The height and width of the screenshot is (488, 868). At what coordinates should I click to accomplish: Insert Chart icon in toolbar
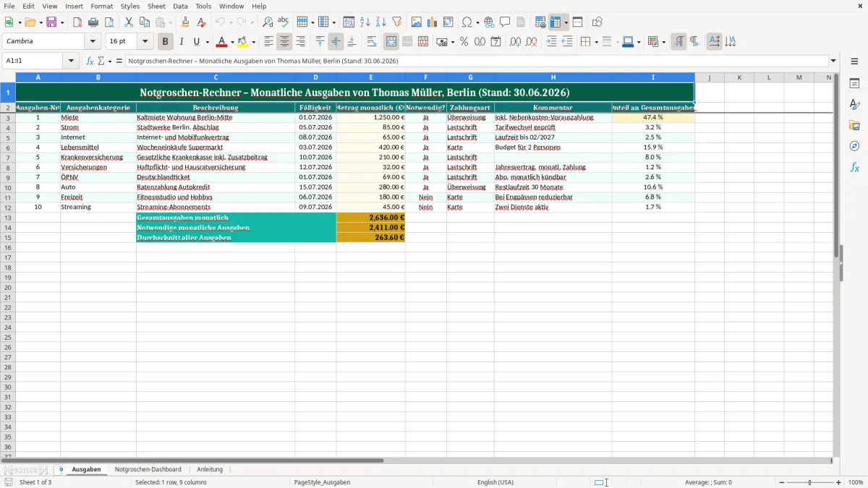pyautogui.click(x=433, y=22)
